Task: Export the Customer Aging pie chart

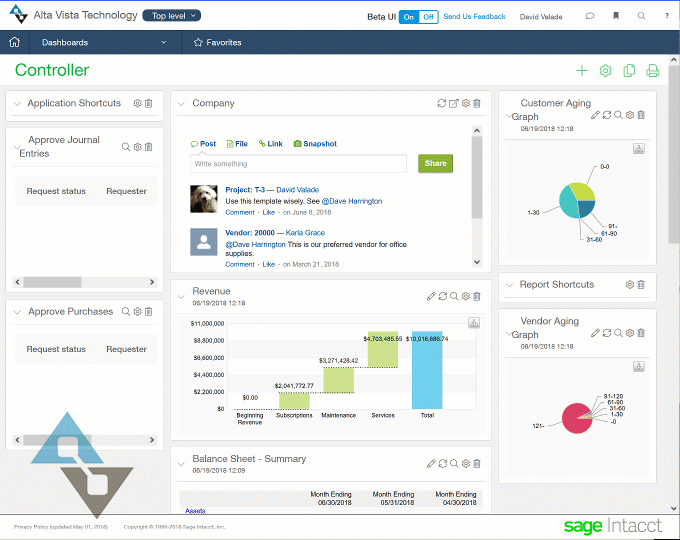Action: point(638,149)
